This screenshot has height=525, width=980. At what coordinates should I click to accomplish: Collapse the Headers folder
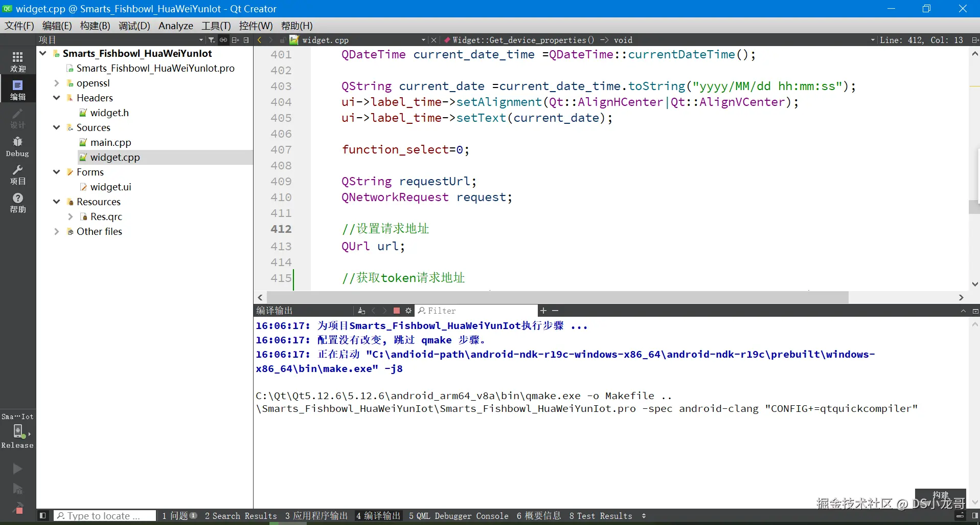click(x=57, y=98)
